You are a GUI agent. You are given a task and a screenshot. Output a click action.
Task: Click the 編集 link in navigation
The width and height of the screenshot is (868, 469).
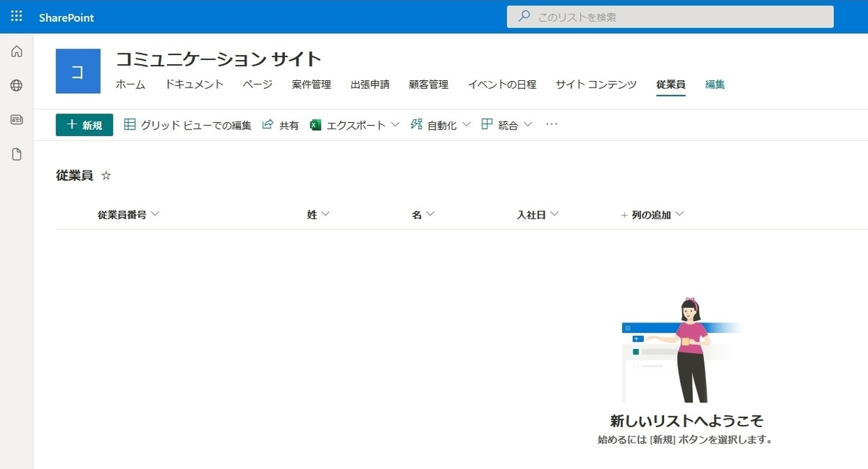click(x=714, y=85)
